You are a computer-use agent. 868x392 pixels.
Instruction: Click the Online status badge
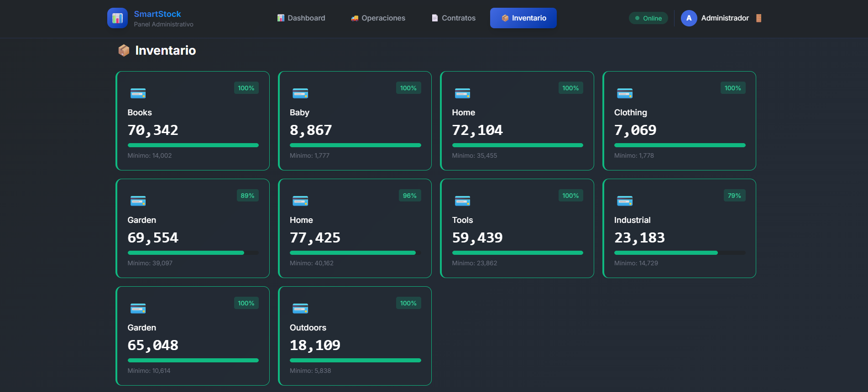tap(648, 18)
